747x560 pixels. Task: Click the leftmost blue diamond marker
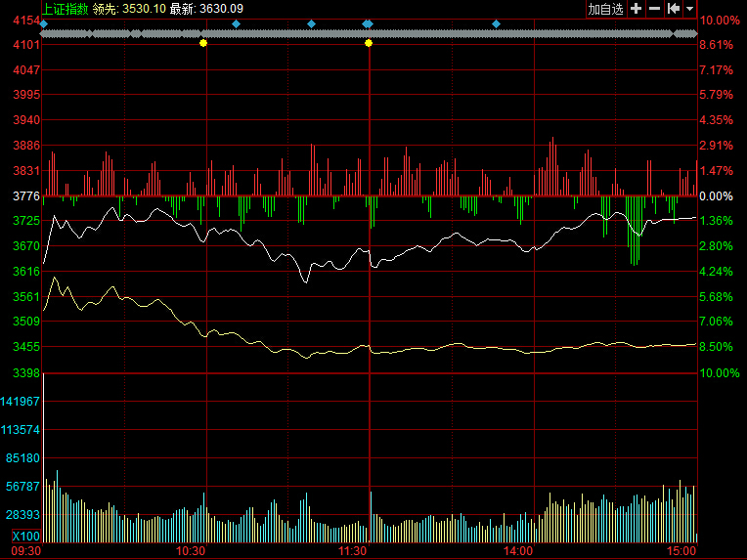tap(43, 23)
